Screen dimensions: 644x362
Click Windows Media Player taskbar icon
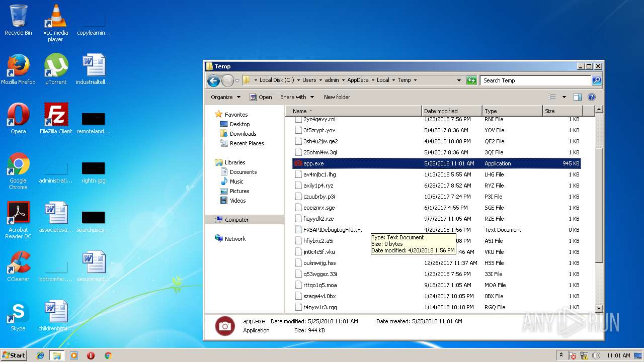click(x=74, y=355)
